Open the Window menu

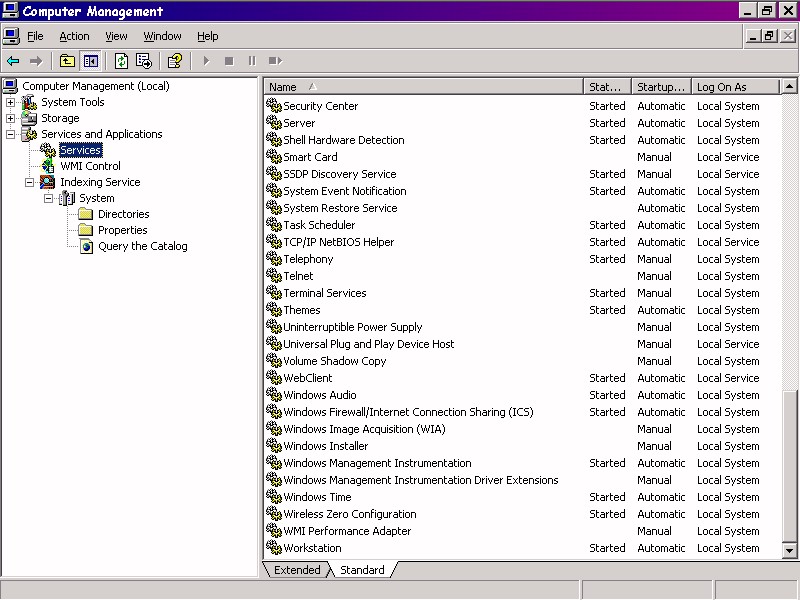pos(162,36)
